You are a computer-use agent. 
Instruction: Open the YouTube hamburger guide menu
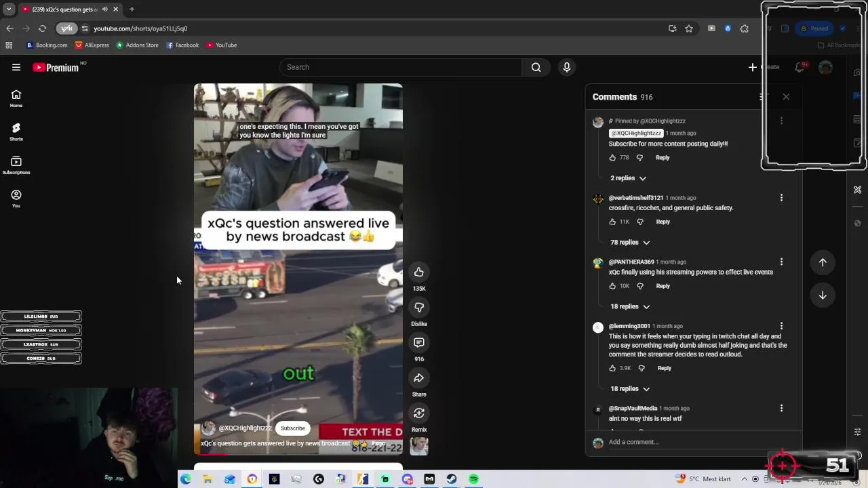pos(16,67)
